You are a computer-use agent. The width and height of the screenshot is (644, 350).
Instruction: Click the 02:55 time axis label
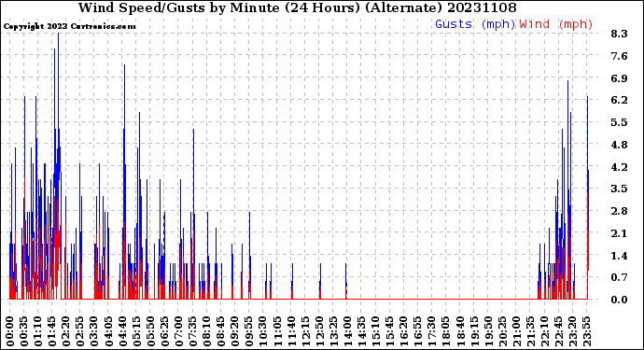pos(80,331)
